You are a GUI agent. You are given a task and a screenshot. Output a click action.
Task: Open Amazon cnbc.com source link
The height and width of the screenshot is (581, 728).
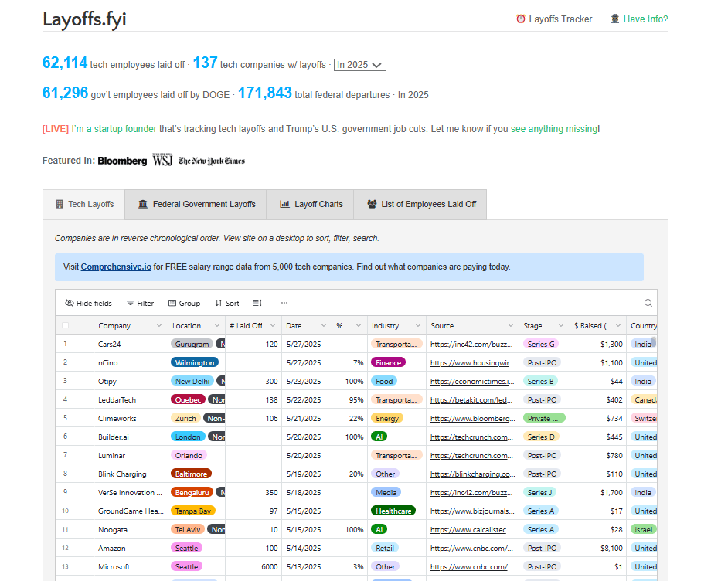click(471, 549)
